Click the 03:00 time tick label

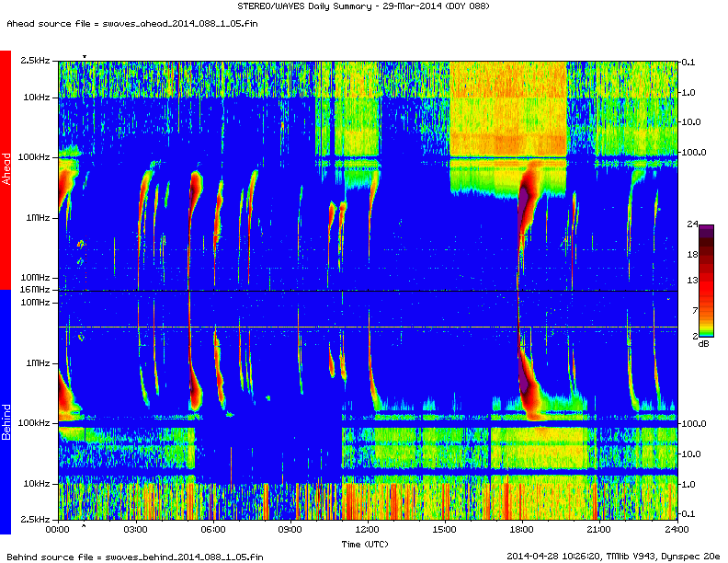pos(135,530)
